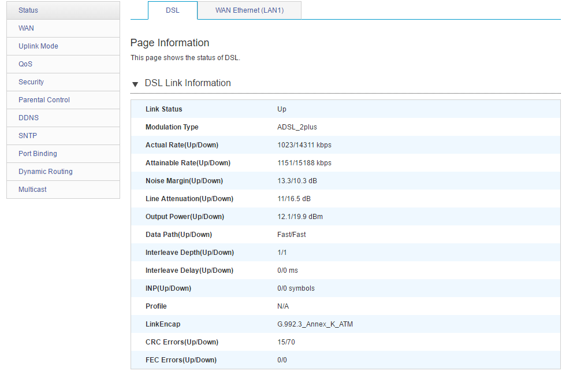Go to Port Binding page
Viewport: 588px width, 378px height.
tap(38, 154)
